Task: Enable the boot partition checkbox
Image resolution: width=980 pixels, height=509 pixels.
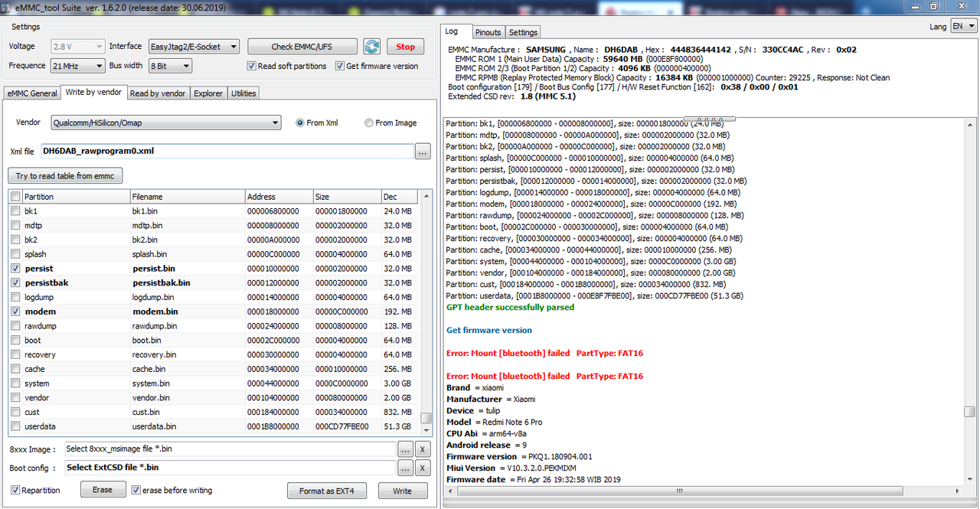Action: coord(16,341)
